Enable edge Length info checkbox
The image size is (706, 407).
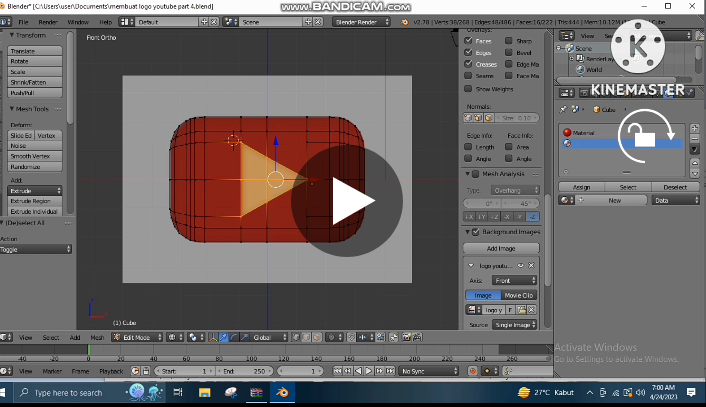[468, 147]
